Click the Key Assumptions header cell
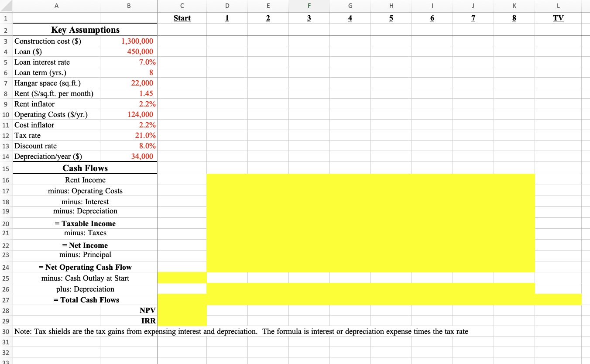Image resolution: width=590 pixels, height=364 pixels. point(85,30)
